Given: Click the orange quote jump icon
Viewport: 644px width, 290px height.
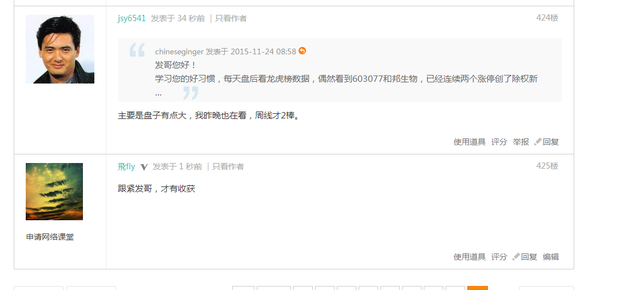Looking at the screenshot, I should click(x=303, y=51).
